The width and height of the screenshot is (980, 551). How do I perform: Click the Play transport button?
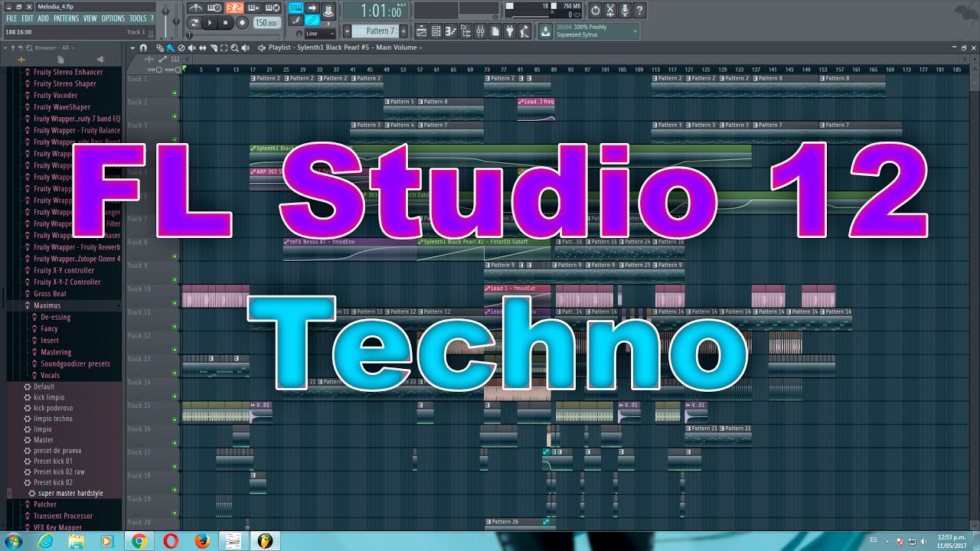click(210, 23)
